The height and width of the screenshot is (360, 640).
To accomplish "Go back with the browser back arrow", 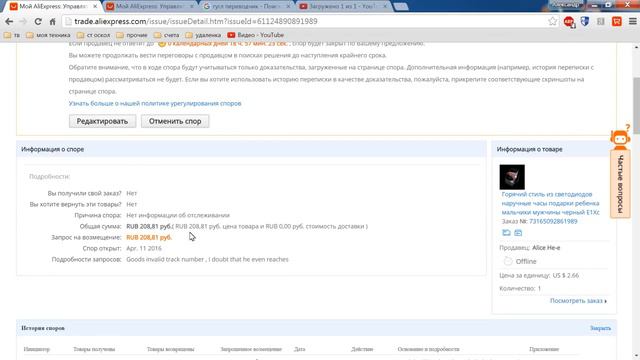I will pyautogui.click(x=9, y=22).
